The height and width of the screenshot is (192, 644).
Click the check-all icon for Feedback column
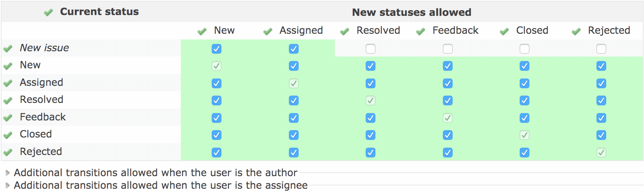coord(421,31)
